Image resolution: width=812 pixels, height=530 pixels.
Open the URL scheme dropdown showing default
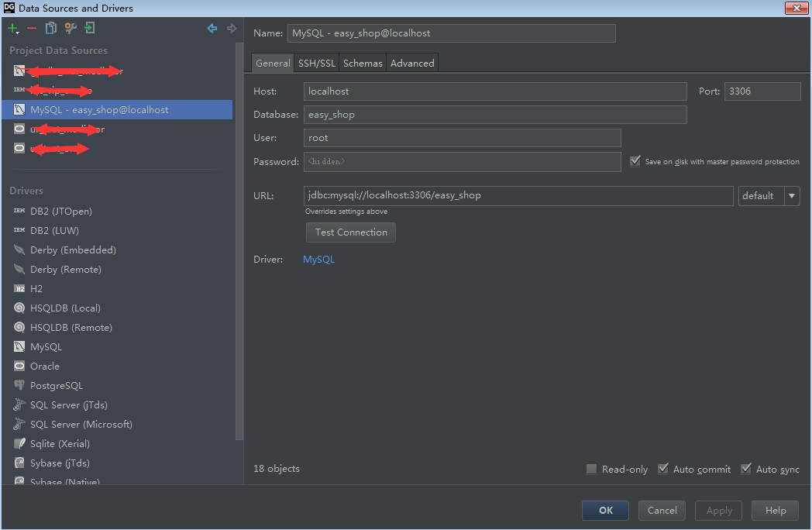(x=791, y=195)
